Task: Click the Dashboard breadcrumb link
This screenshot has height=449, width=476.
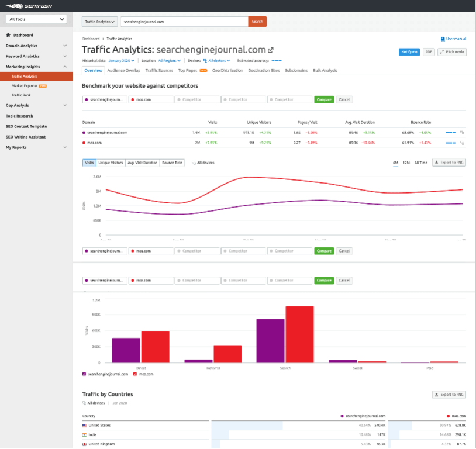Action: [x=91, y=39]
